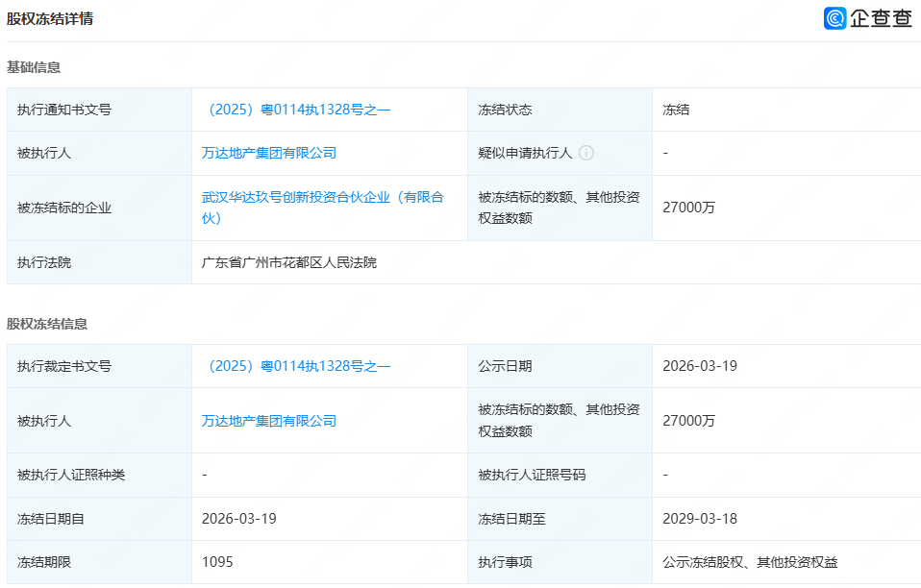The height and width of the screenshot is (588, 921).
Task: Click the 冻结日期至 value 2029-03-18
Action: 700,519
